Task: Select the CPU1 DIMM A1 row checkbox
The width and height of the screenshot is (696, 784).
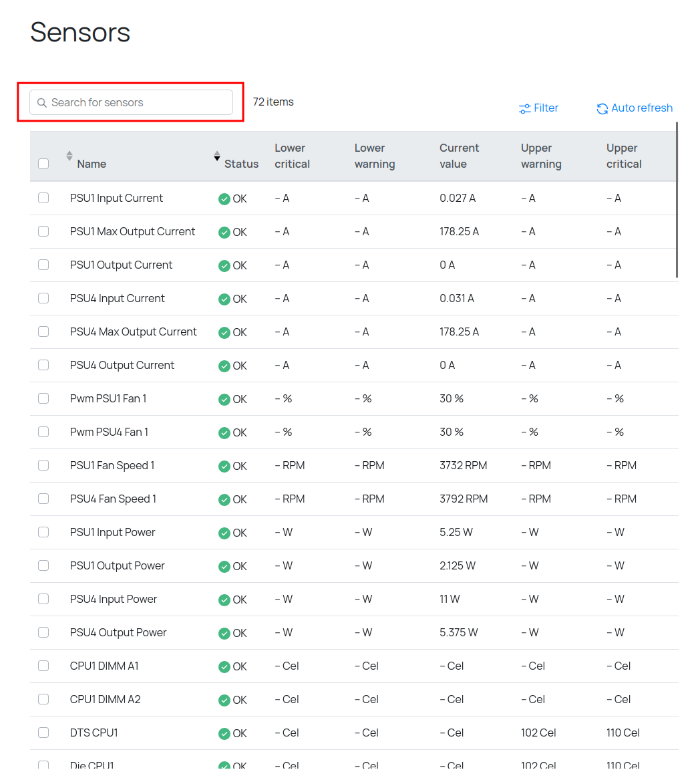Action: (x=43, y=666)
